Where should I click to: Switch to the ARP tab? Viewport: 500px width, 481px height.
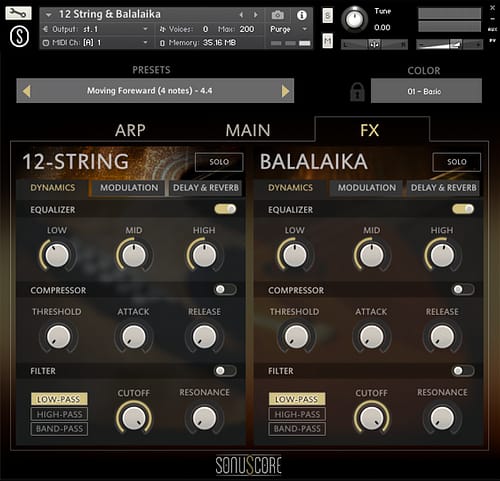point(130,130)
